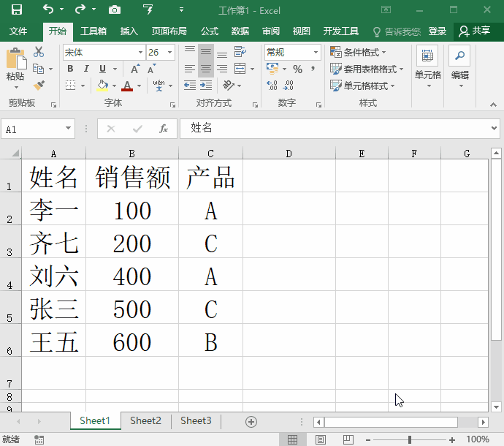
Task: Toggle Top Align vertical alignment
Action: (x=190, y=51)
